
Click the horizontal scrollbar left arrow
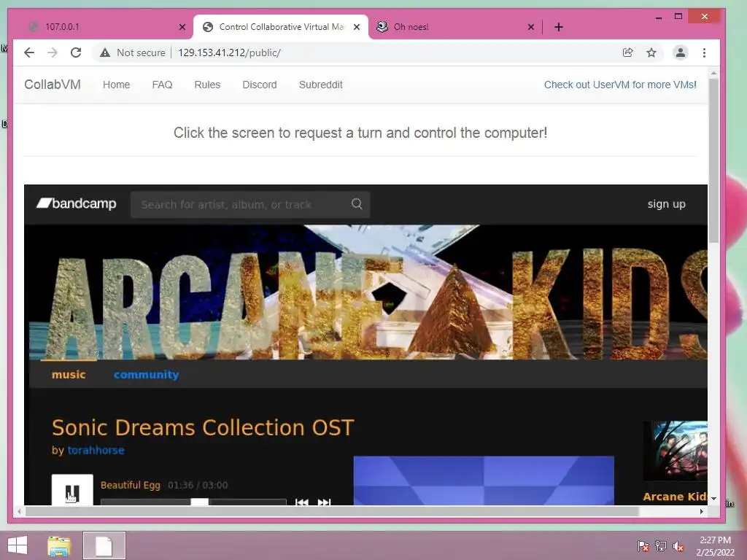pyautogui.click(x=19, y=511)
